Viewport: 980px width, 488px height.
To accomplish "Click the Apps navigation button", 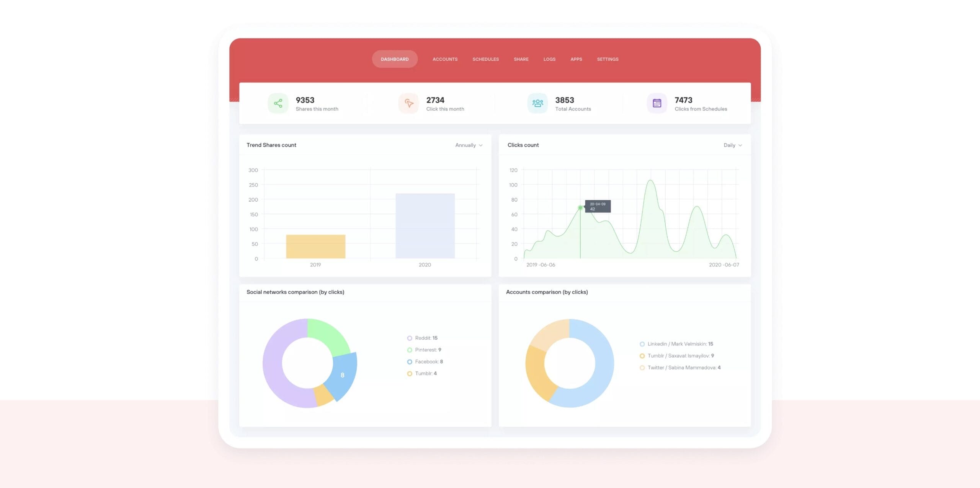I will tap(576, 59).
